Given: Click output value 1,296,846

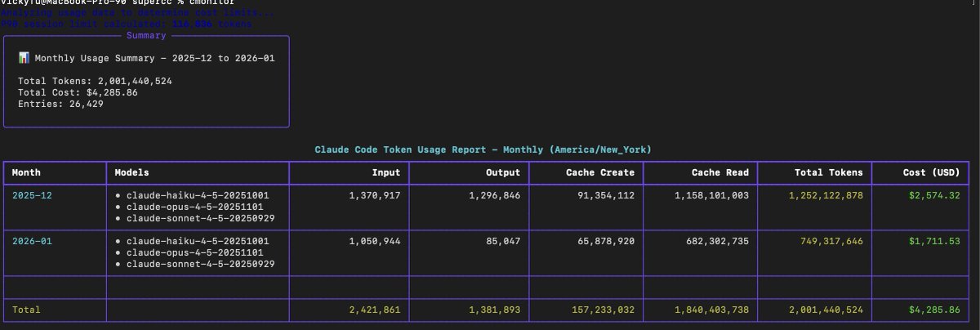Looking at the screenshot, I should [x=495, y=196].
